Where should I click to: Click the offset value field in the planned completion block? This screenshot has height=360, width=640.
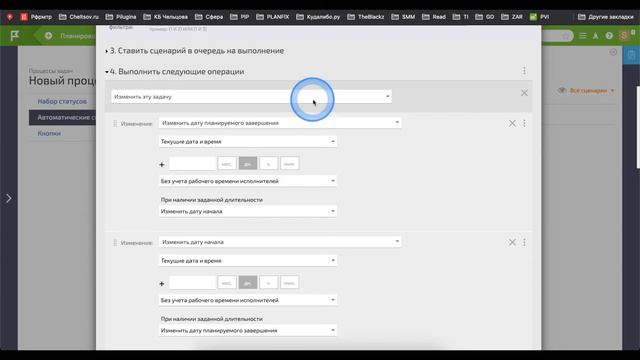[x=192, y=164]
